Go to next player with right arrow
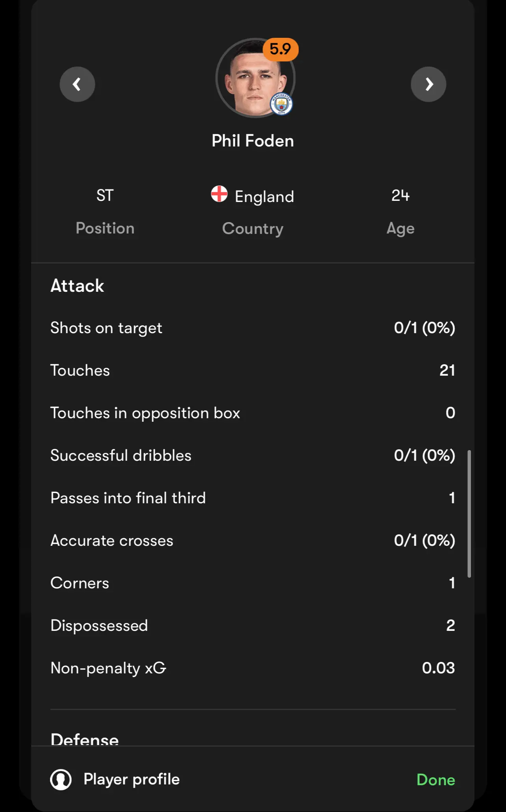This screenshot has width=506, height=812. (428, 84)
